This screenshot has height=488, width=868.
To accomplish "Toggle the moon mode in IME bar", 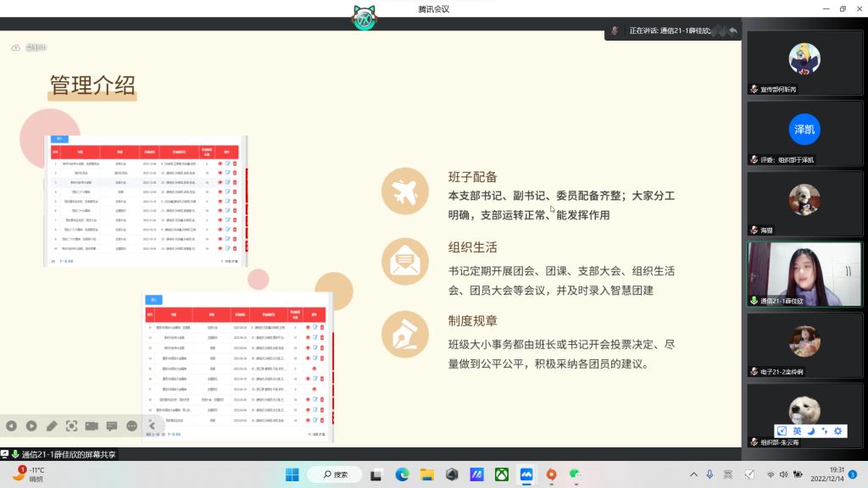I will tap(811, 431).
